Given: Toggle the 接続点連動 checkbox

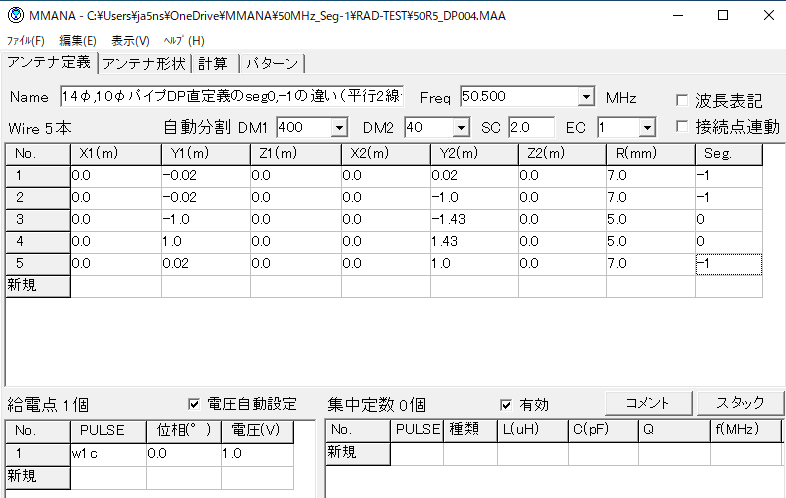Looking at the screenshot, I should [x=682, y=127].
